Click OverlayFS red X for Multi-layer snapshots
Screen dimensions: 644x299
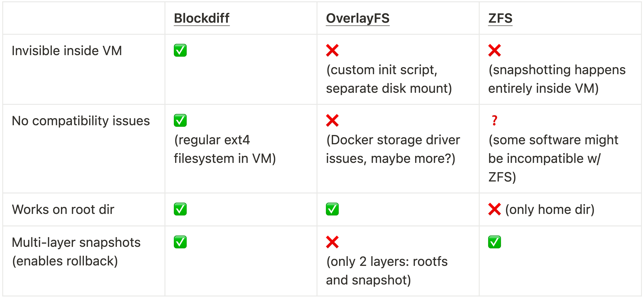pyautogui.click(x=332, y=242)
